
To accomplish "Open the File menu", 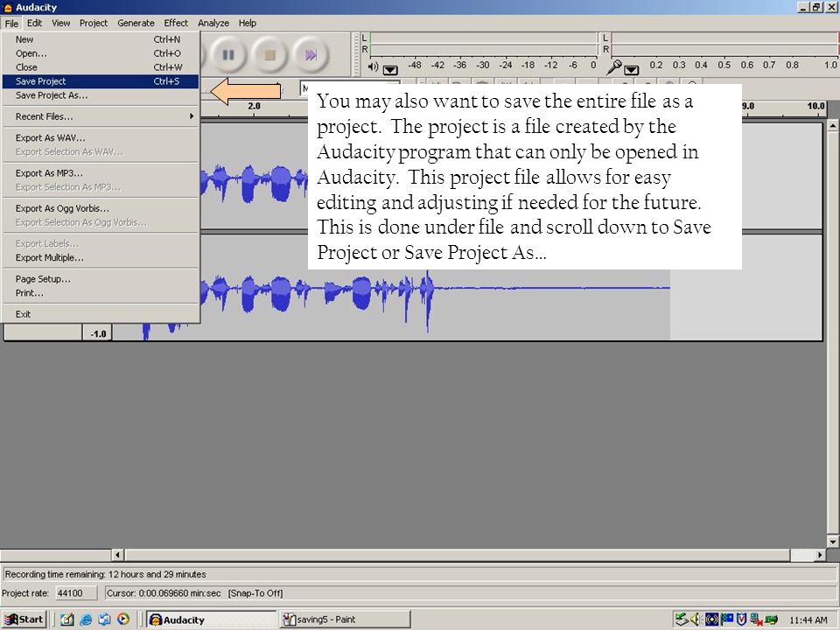I will [x=11, y=23].
